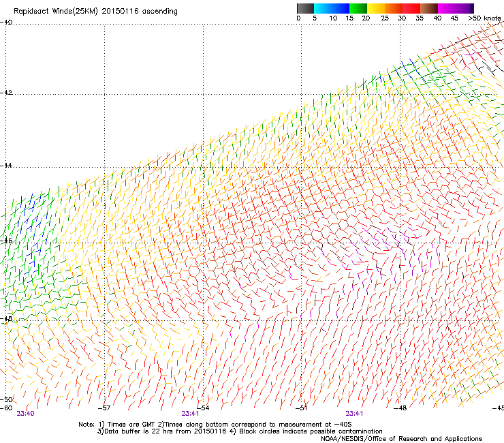This screenshot has width=504, height=443.
Task: Click the ">50 knots" legend label
Action: pyautogui.click(x=484, y=18)
